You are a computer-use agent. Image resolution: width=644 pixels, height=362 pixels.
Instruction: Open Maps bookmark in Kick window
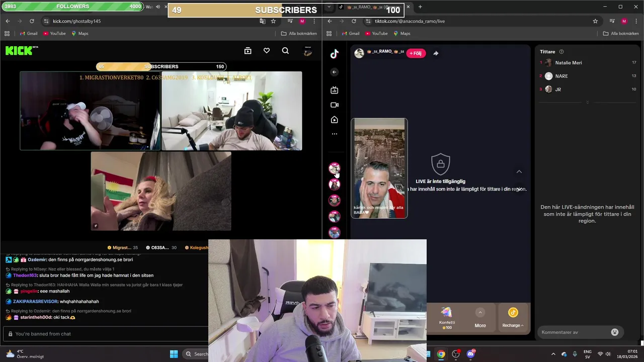tap(79, 33)
